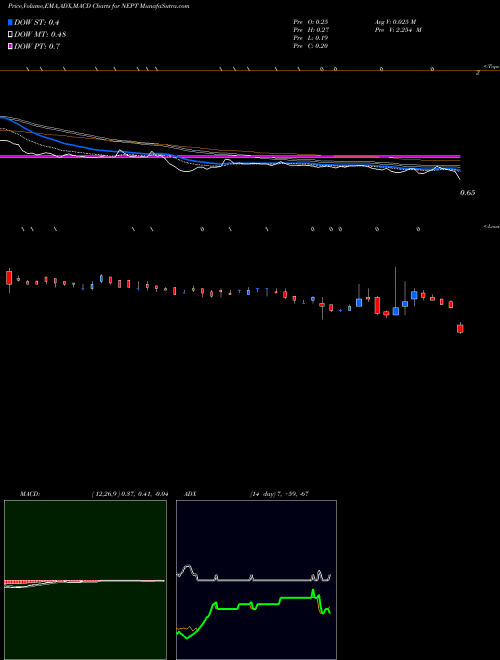
Task: Click the '<Tops' axis label
Action: click(x=491, y=66)
